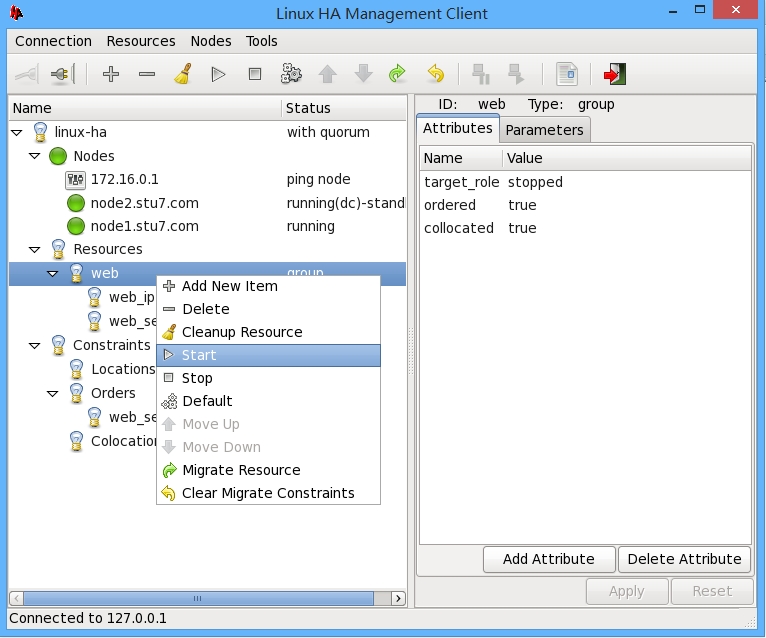Choose Clear Migrate Constraints in context menu

point(268,493)
